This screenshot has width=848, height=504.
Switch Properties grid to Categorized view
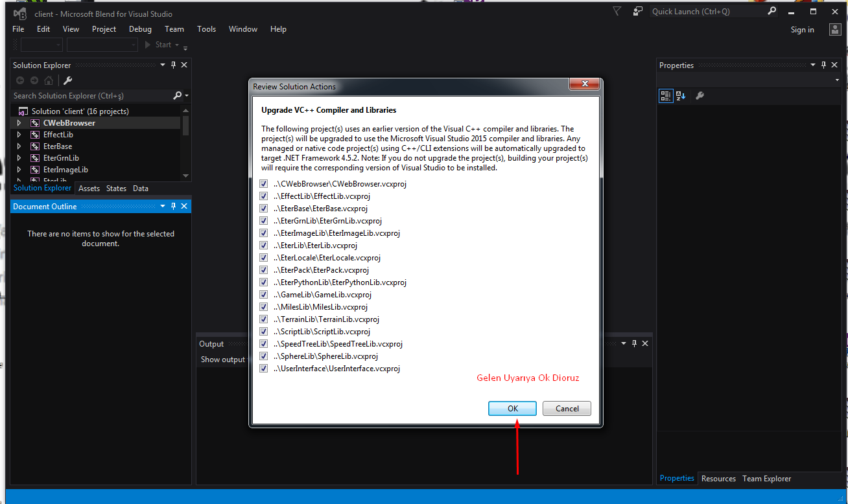click(x=666, y=96)
